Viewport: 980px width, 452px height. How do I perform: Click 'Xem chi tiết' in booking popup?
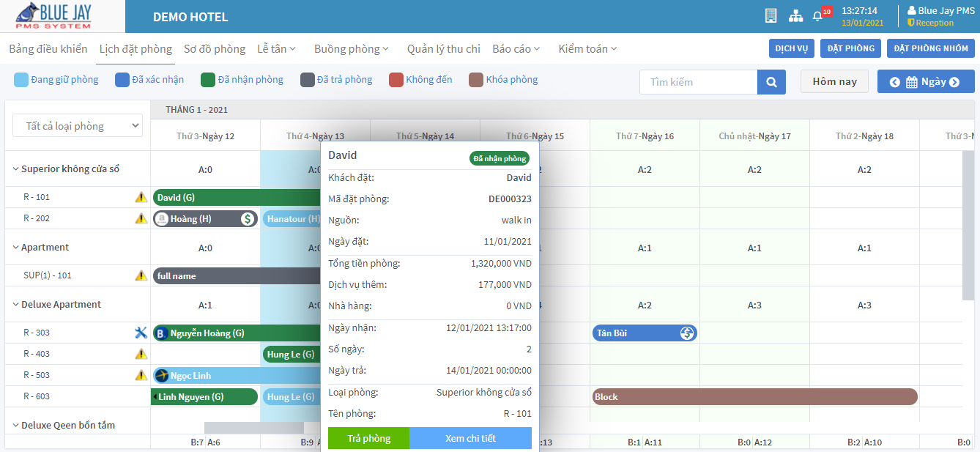(470, 438)
